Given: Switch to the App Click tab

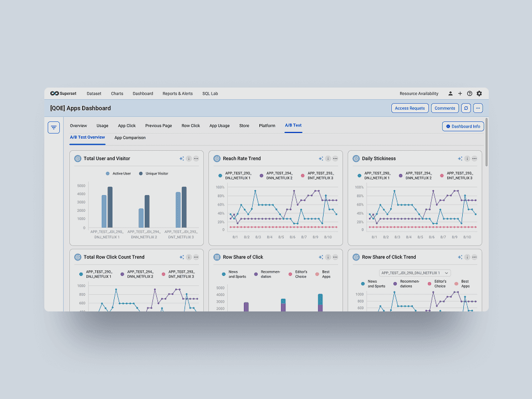Looking at the screenshot, I should (126, 126).
